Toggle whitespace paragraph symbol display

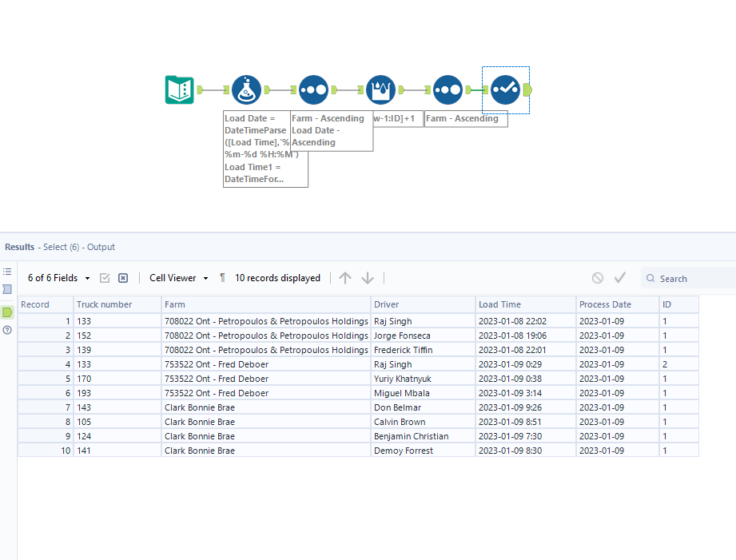[222, 278]
